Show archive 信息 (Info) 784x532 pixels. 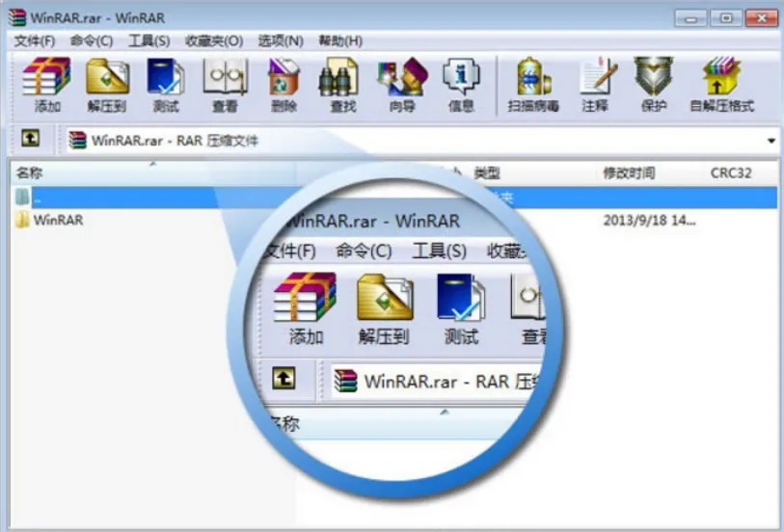coord(461,84)
